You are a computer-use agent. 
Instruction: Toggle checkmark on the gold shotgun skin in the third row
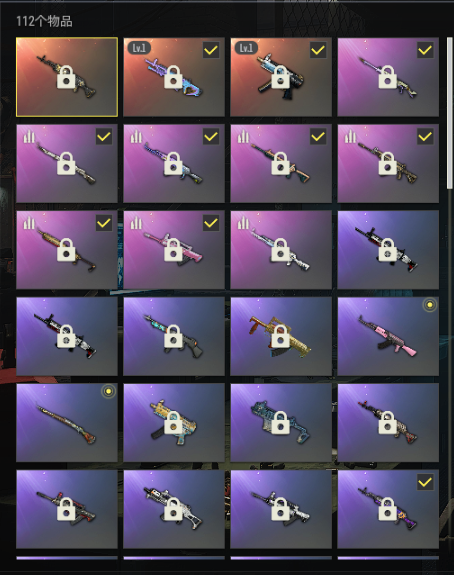click(104, 223)
